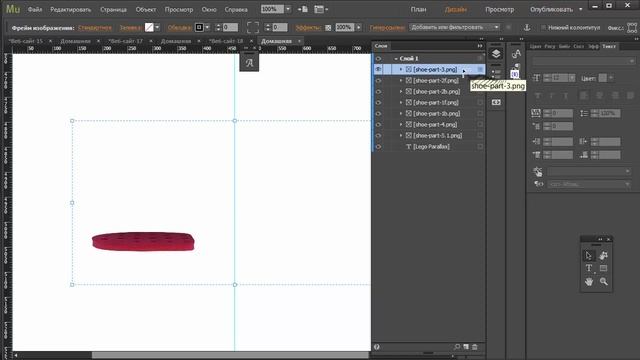Open the zoom level 100% dropdown
The image size is (640, 360).
[288, 9]
